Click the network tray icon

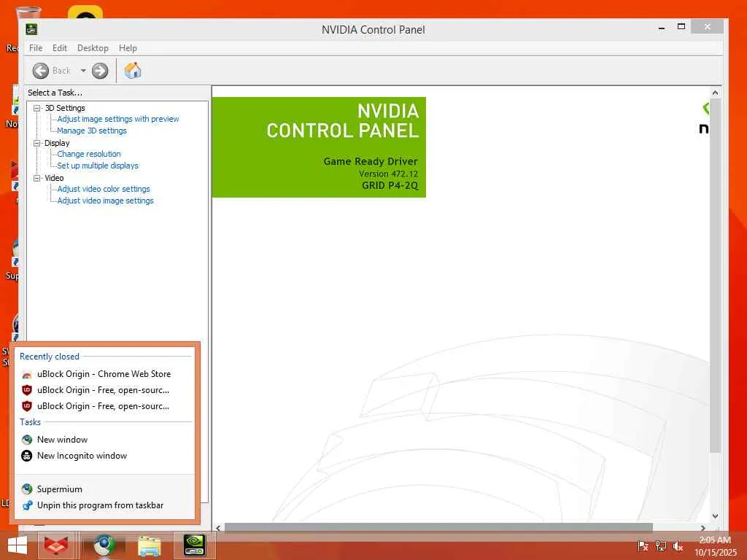pyautogui.click(x=660, y=546)
